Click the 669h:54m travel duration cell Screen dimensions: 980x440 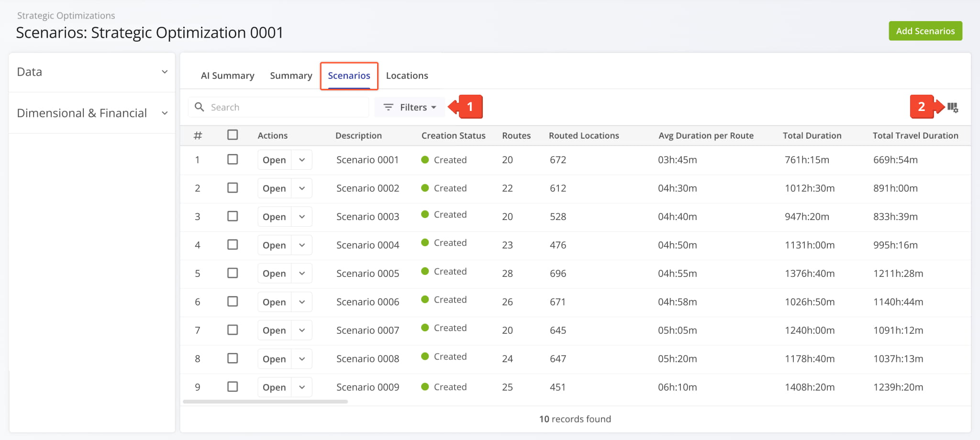click(x=895, y=160)
